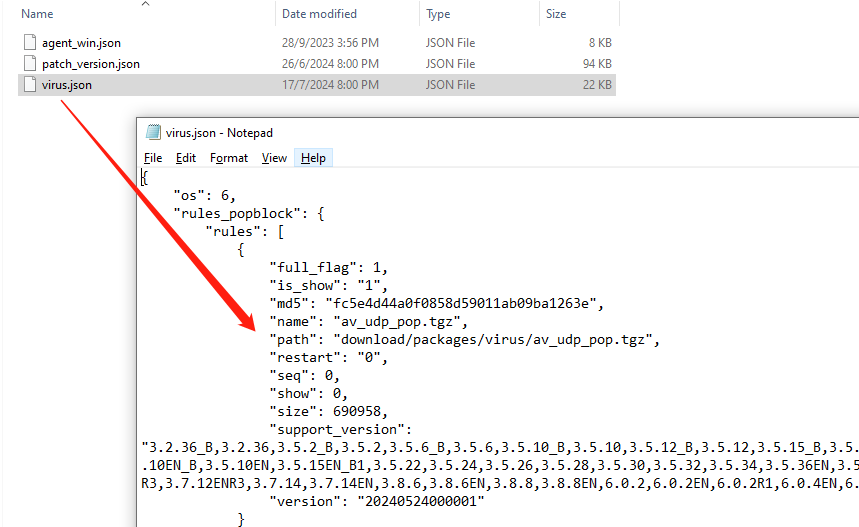Click the "size": 690958 line

[328, 411]
